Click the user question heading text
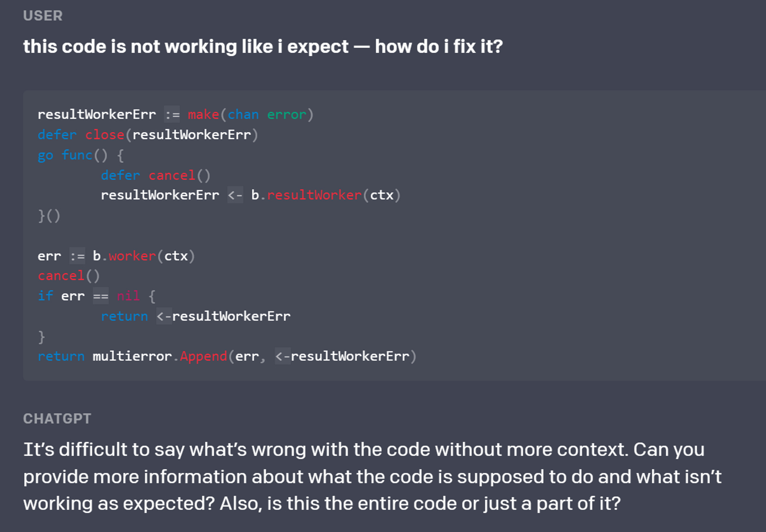Viewport: 766px width, 532px height. pos(263,47)
